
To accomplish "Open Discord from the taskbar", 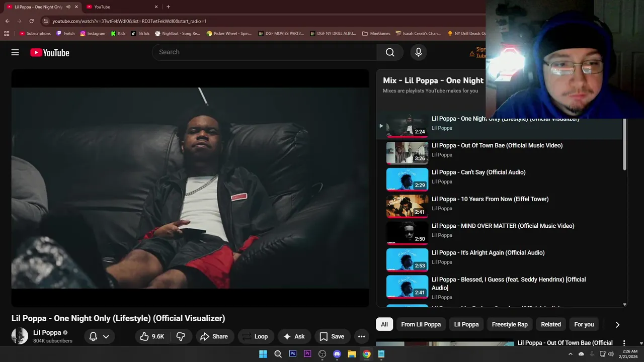I will [337, 354].
